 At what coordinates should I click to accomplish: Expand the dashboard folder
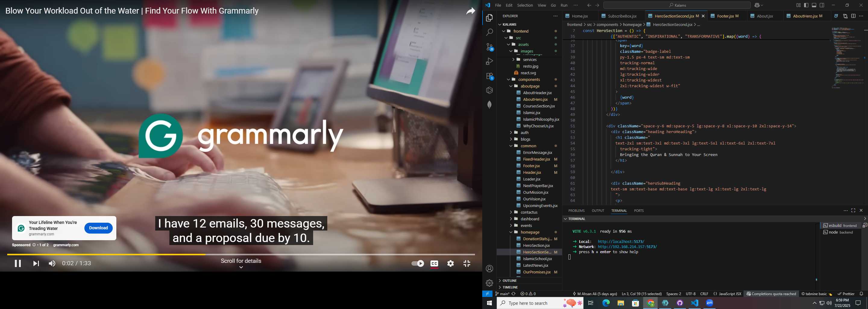point(529,219)
